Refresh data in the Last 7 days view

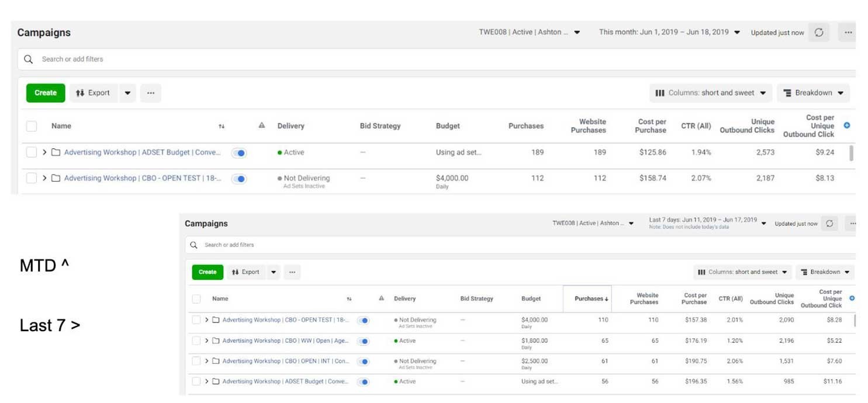coord(829,224)
